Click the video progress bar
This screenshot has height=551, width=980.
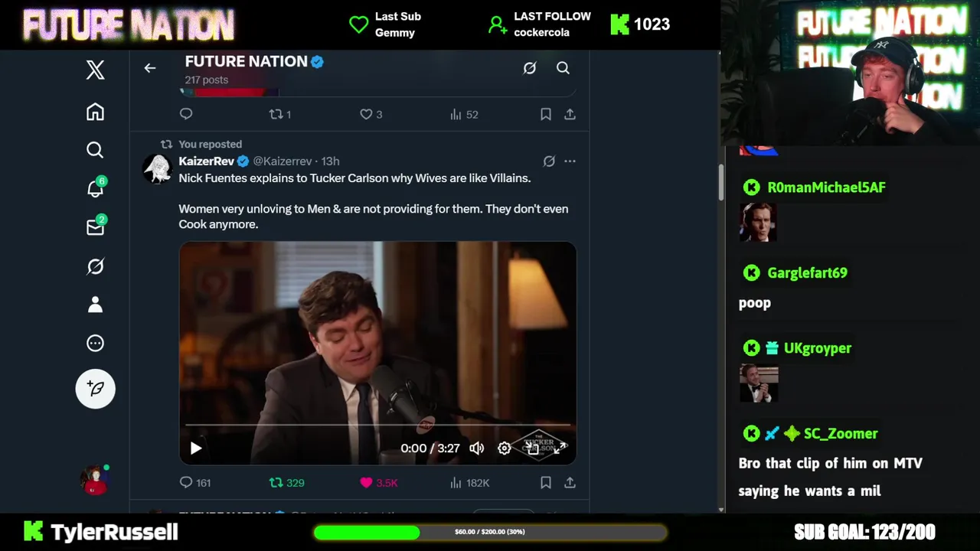point(377,425)
